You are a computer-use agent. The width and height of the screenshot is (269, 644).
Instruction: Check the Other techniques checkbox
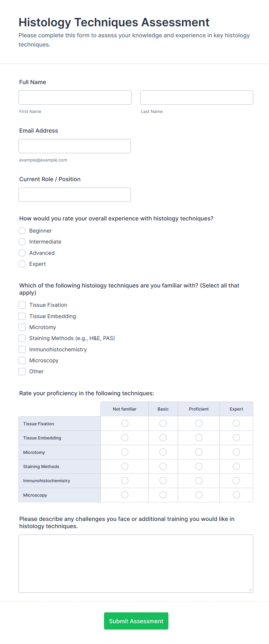coord(22,371)
